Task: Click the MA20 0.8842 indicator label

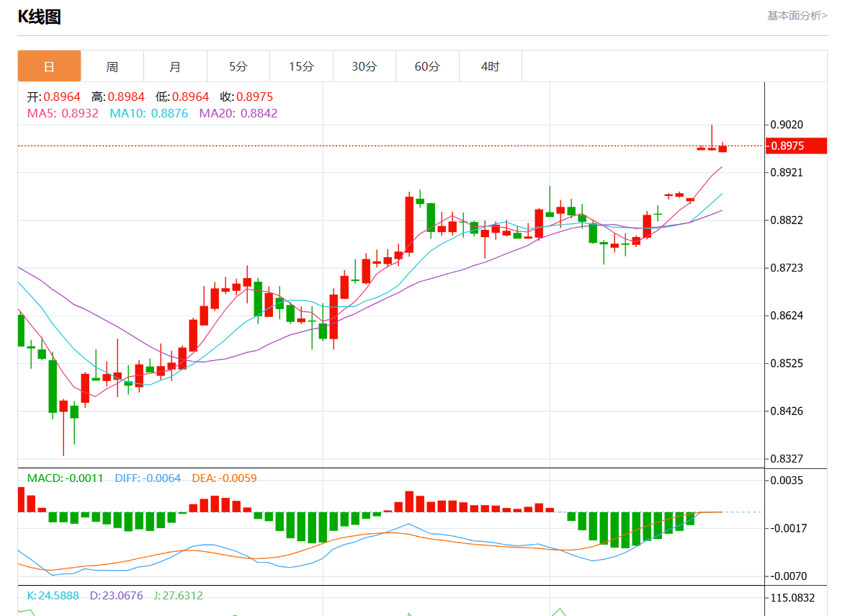Action: point(238,113)
